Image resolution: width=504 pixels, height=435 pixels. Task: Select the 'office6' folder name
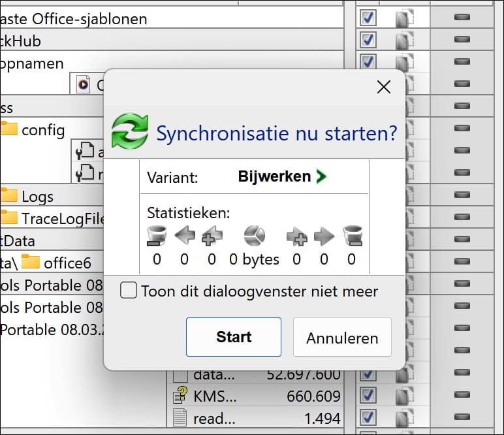(x=67, y=263)
